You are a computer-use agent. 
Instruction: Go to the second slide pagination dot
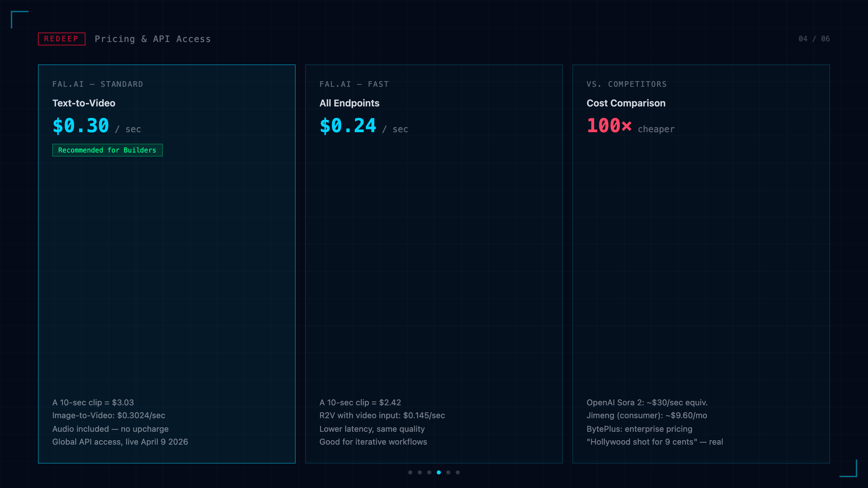point(420,472)
